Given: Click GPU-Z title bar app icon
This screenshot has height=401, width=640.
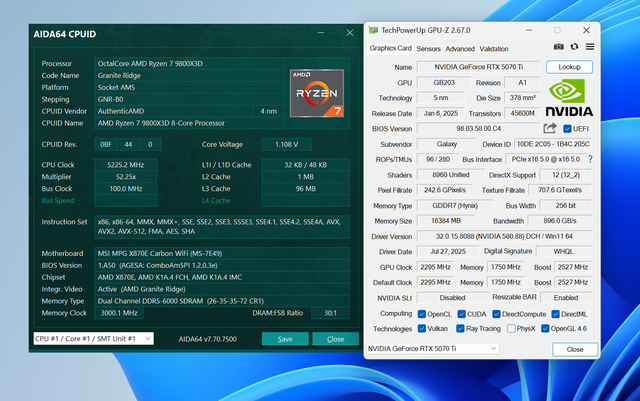Looking at the screenshot, I should coord(373,30).
